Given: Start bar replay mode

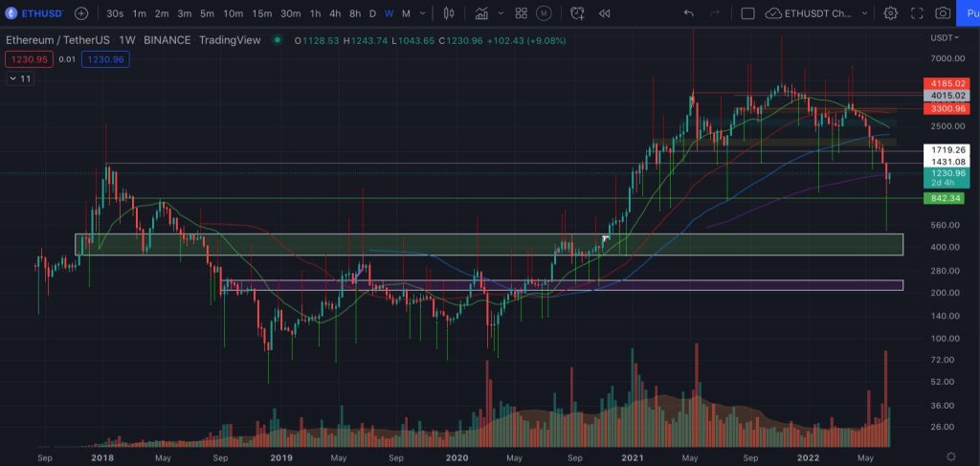Looking at the screenshot, I should pos(604,13).
